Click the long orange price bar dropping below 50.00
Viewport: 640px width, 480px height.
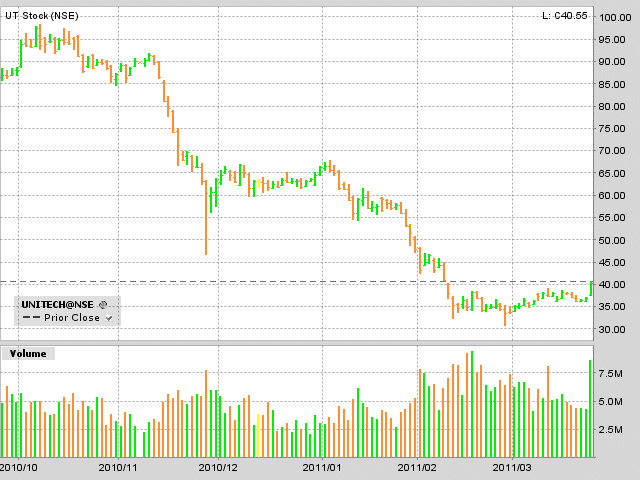206,218
